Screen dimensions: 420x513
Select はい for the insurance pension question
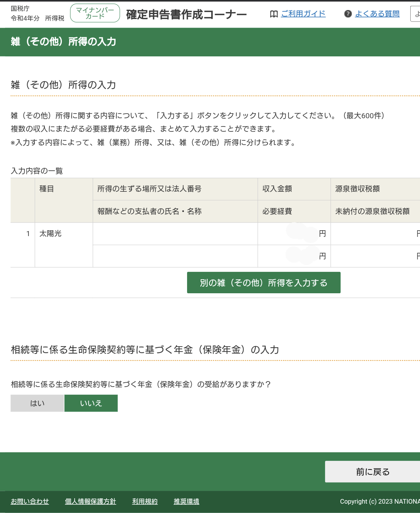tap(37, 403)
